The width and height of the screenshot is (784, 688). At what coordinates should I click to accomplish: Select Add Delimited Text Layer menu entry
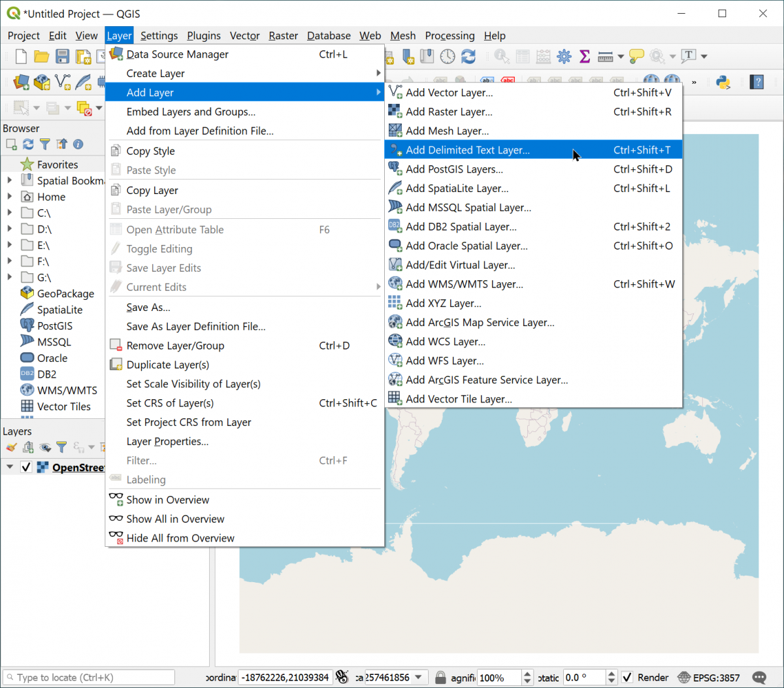[x=468, y=150]
